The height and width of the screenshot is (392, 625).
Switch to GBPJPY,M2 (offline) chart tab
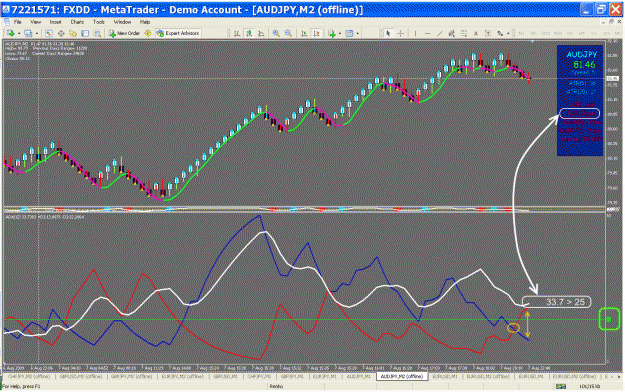pyautogui.click(x=132, y=376)
